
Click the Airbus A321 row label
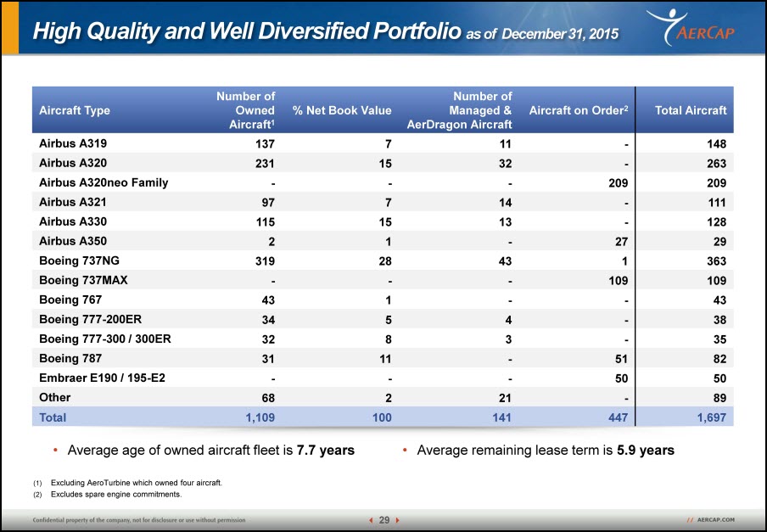click(x=72, y=202)
